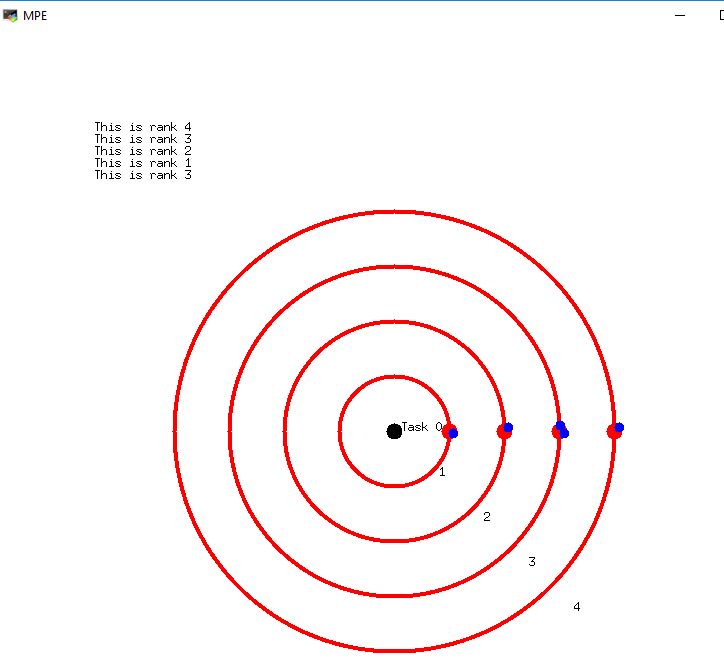Minimize the MPE window

click(x=680, y=16)
